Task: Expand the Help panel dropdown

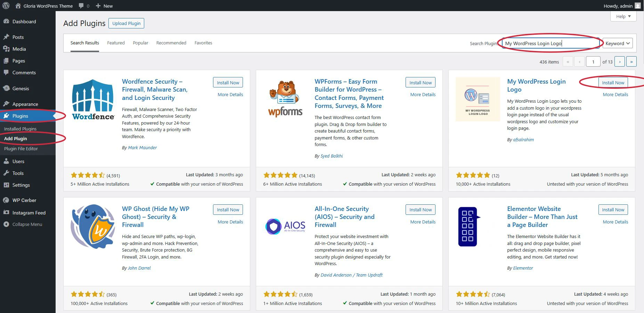Action: tap(623, 16)
